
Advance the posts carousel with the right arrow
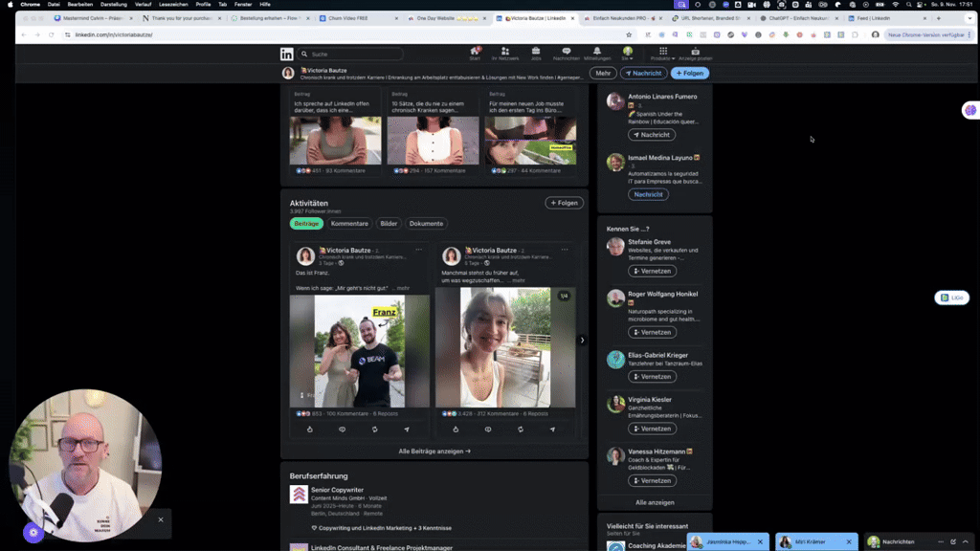point(582,341)
